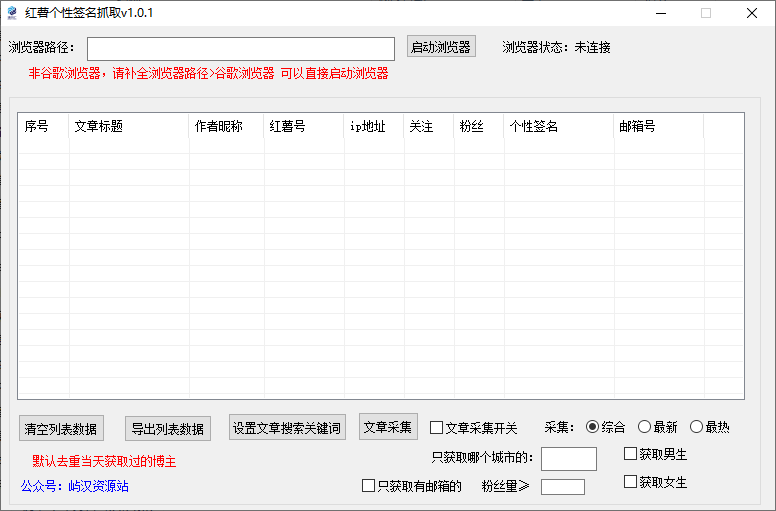The image size is (776, 511).
Task: Click the 浏览器状态: 未连接 status text
Action: pyautogui.click(x=556, y=47)
